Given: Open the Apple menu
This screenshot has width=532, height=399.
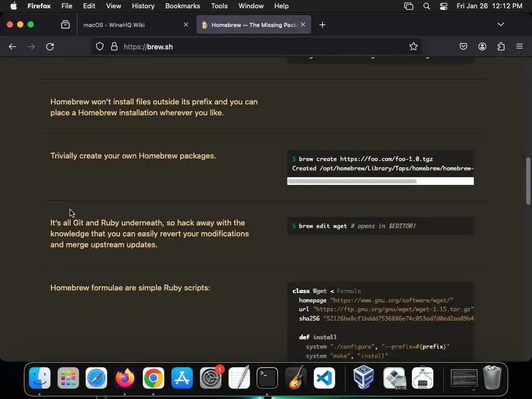Looking at the screenshot, I should [x=14, y=6].
